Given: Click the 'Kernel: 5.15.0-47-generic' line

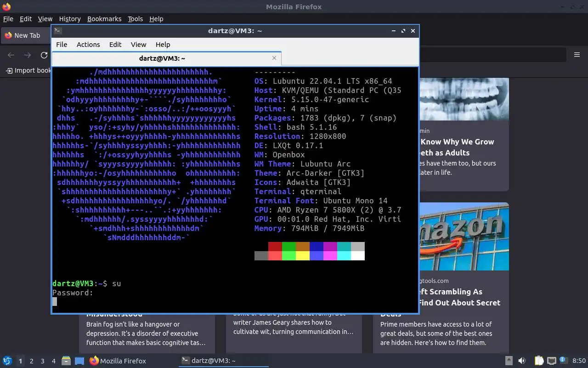Looking at the screenshot, I should (x=312, y=99).
